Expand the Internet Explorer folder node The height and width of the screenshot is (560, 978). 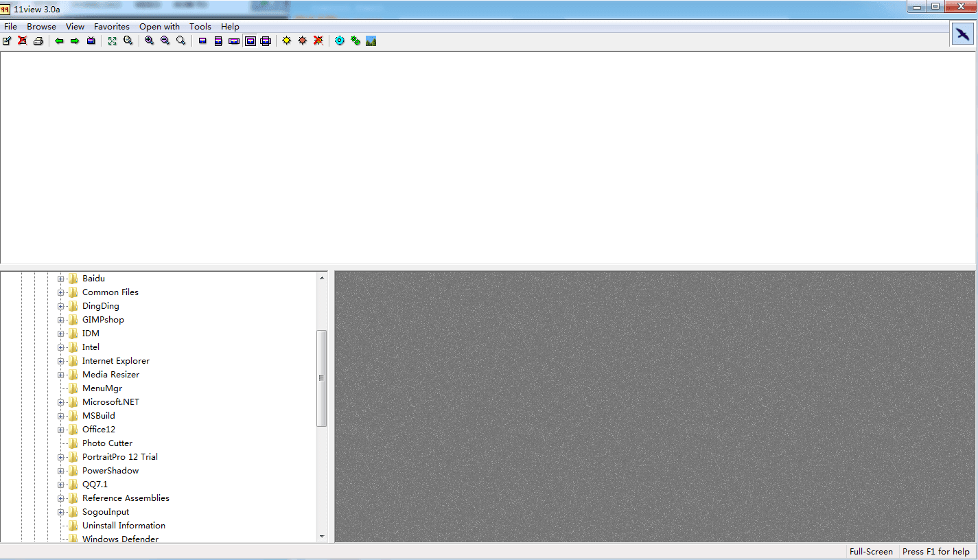tap(60, 361)
